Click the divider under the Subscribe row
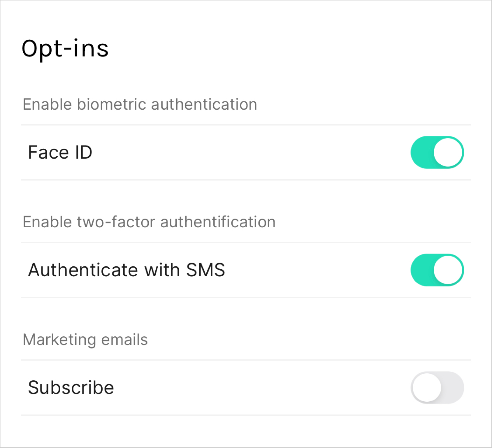Viewport: 492px width, 448px height. click(x=246, y=415)
